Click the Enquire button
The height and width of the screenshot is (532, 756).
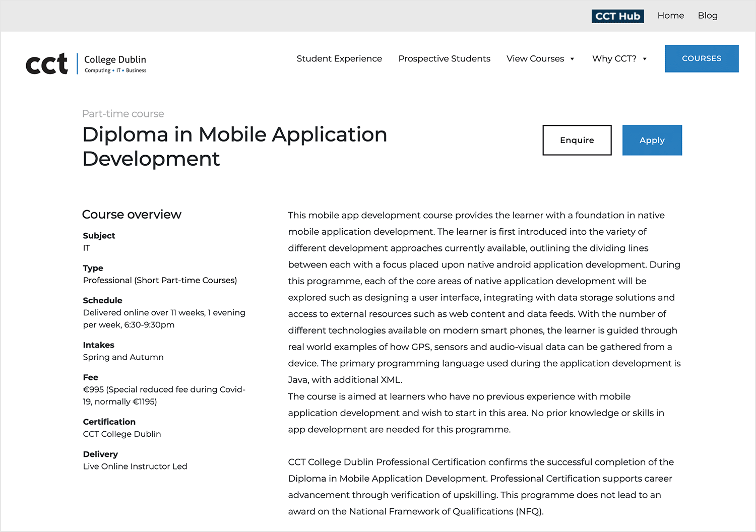577,140
